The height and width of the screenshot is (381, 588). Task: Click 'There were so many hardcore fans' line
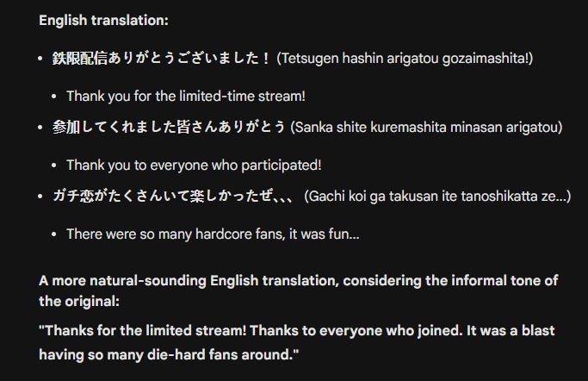(x=213, y=234)
